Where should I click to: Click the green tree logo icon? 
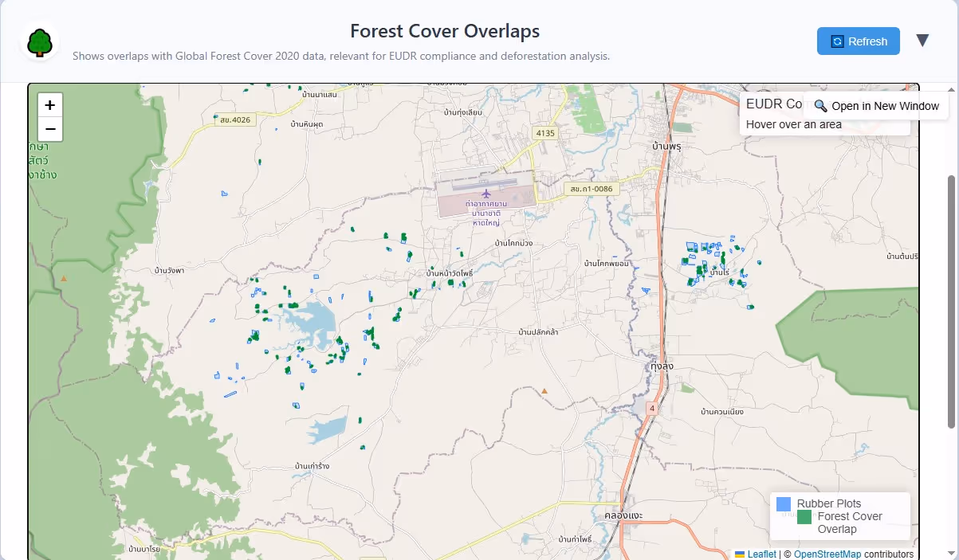tap(40, 41)
